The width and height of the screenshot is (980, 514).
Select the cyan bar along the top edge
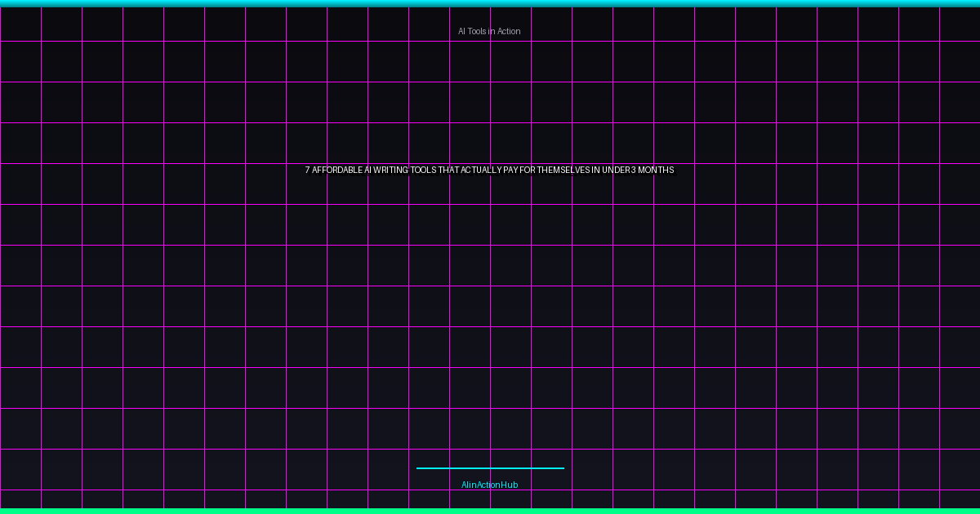pos(490,3)
